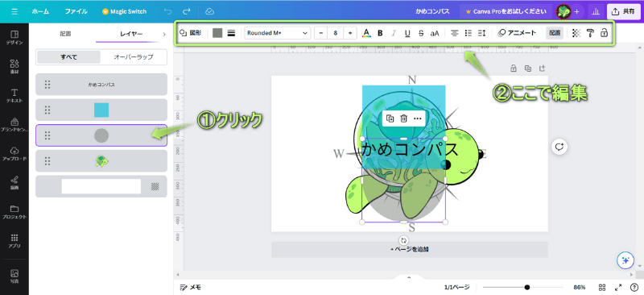
Task: Click the 図形 shape button
Action: click(191, 33)
